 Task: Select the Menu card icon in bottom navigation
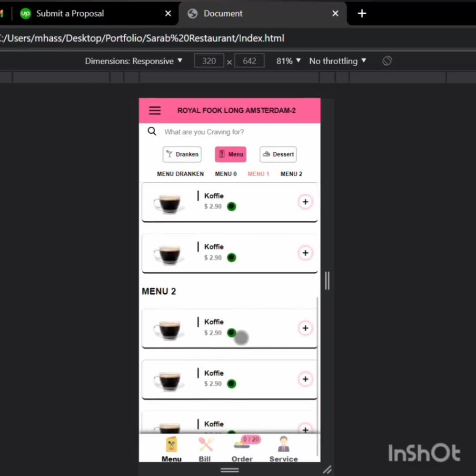[171, 443]
